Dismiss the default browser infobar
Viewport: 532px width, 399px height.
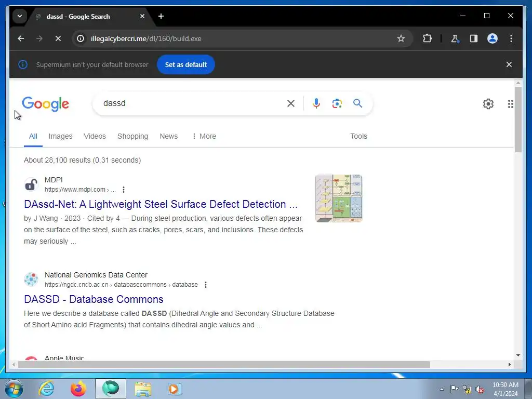click(x=509, y=64)
